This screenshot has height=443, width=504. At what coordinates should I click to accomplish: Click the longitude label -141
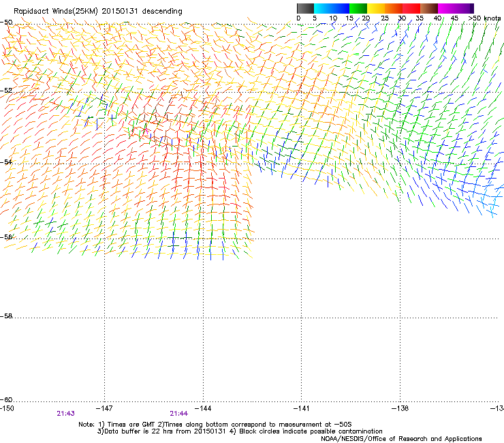pos(301,408)
